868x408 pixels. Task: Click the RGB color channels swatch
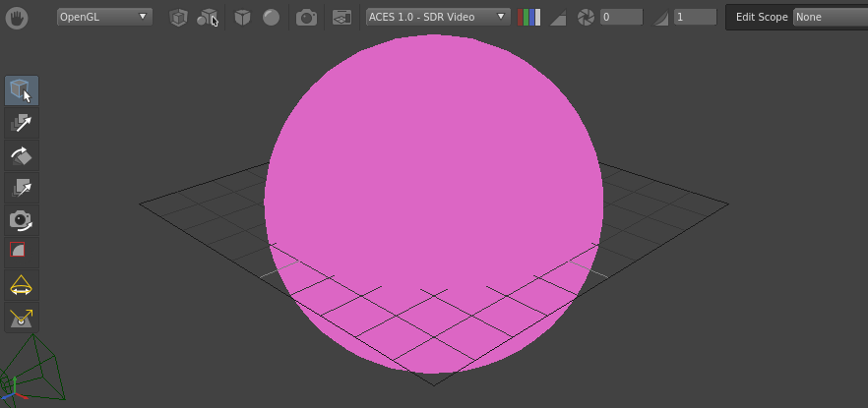(x=528, y=18)
